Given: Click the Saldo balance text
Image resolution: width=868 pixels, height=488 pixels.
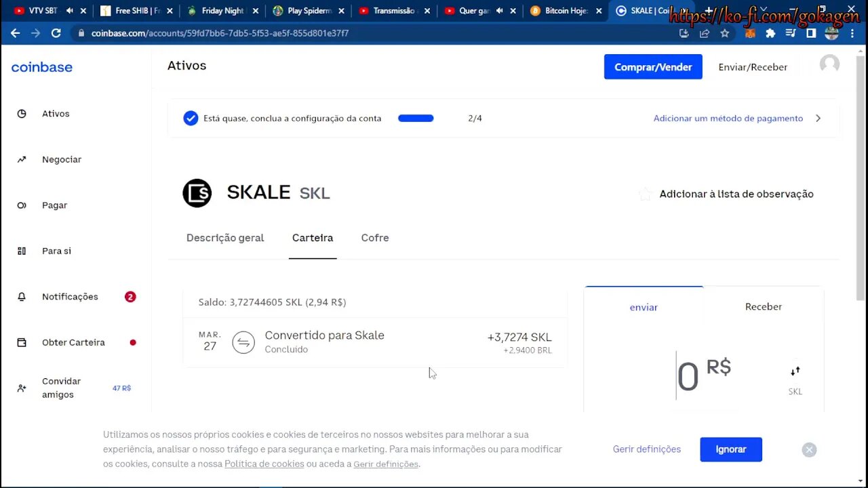Looking at the screenshot, I should (272, 302).
